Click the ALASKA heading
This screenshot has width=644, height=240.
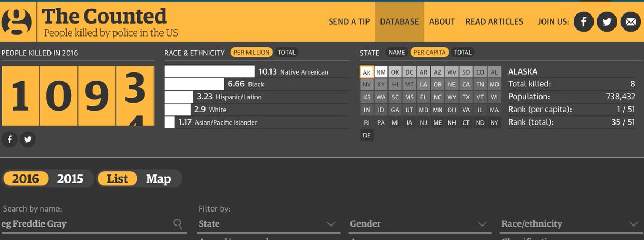(523, 71)
